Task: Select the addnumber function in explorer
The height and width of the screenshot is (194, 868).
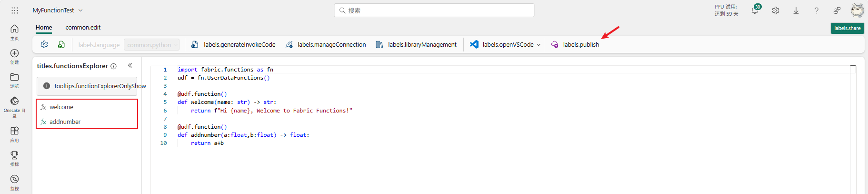Action: (x=65, y=122)
